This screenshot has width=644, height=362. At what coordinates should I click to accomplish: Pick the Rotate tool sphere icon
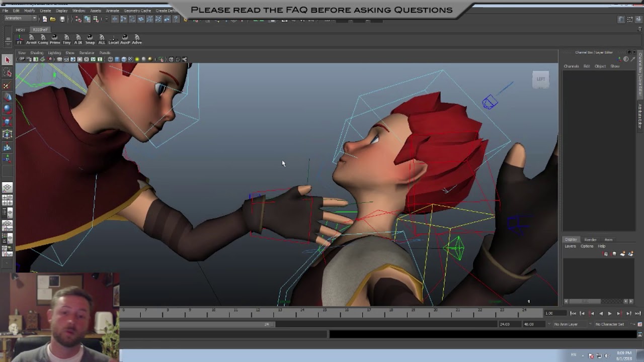pos(7,109)
